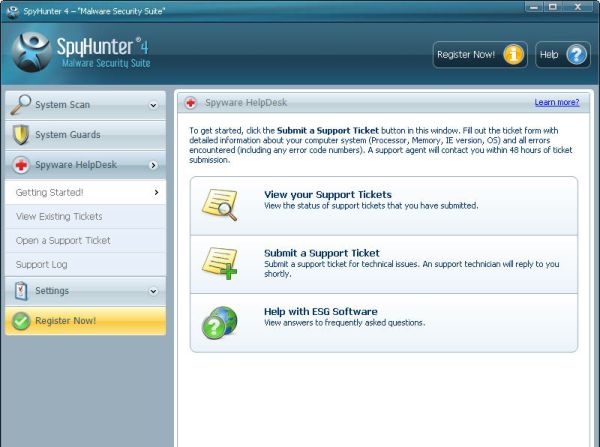Minimize the SpyHunter window
Viewport: 600px width, 447px height.
tap(534, 7)
